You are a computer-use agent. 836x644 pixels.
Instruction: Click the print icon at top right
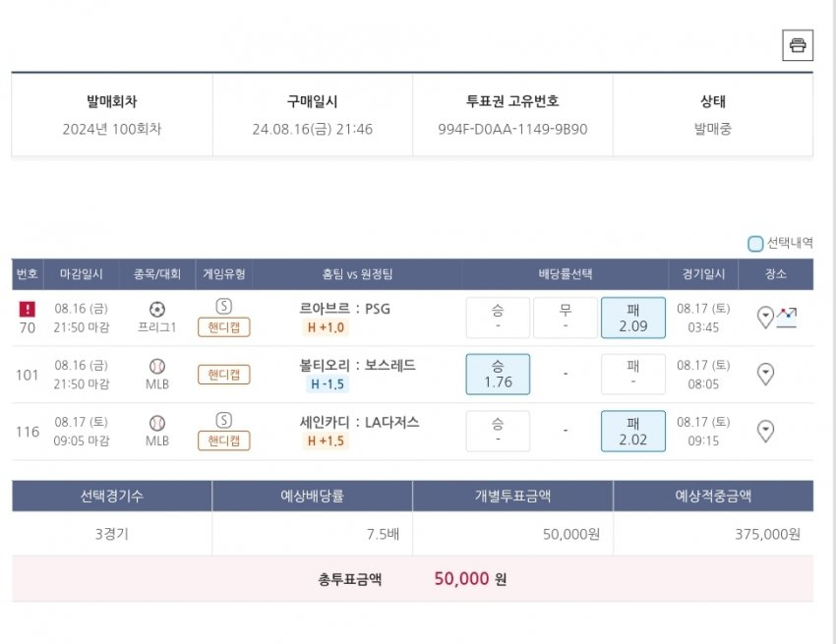798,44
